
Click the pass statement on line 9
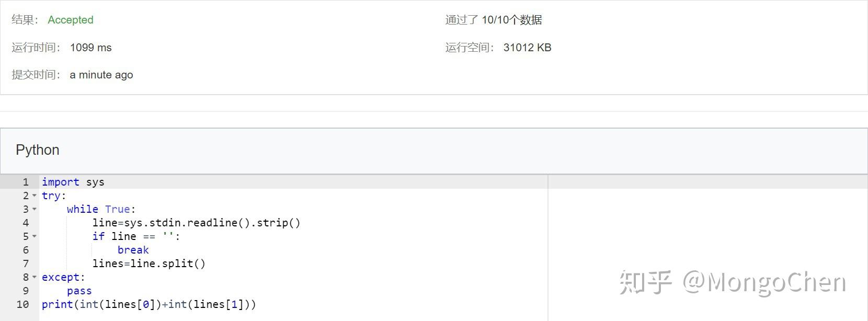click(79, 291)
